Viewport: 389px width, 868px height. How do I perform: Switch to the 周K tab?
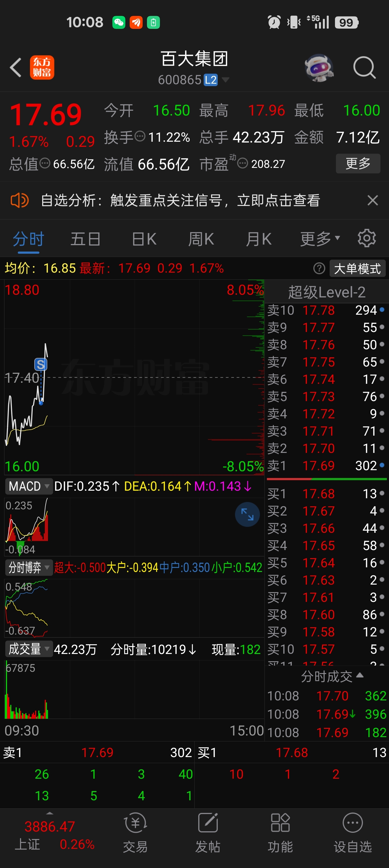click(x=201, y=239)
